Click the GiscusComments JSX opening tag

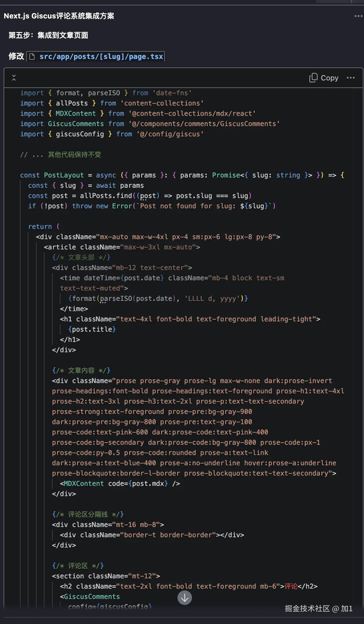click(x=90, y=596)
